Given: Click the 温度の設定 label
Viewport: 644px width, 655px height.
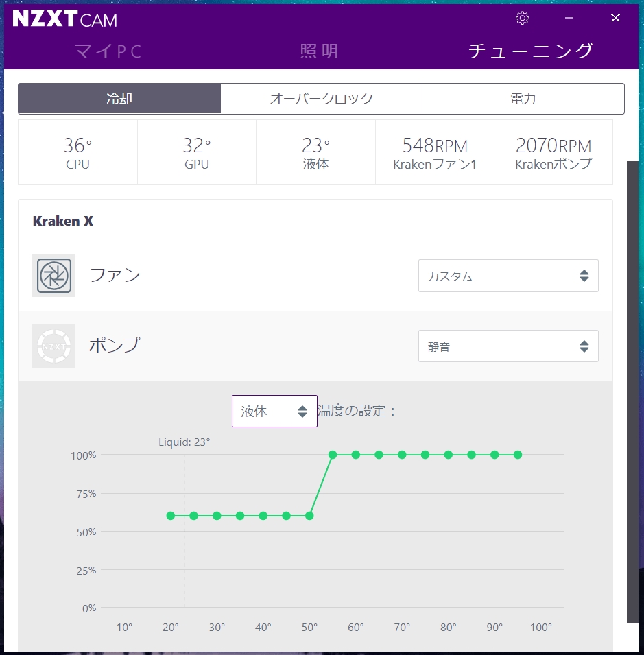Looking at the screenshot, I should (357, 411).
